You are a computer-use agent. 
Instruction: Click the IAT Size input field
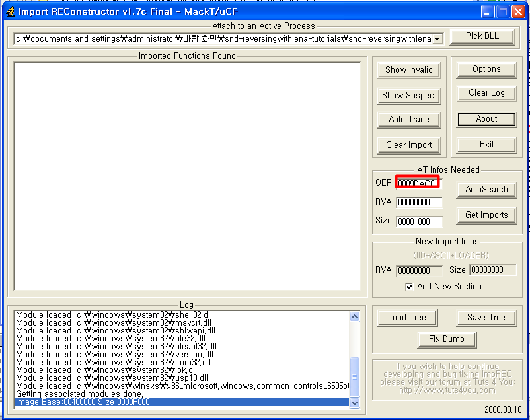(419, 221)
